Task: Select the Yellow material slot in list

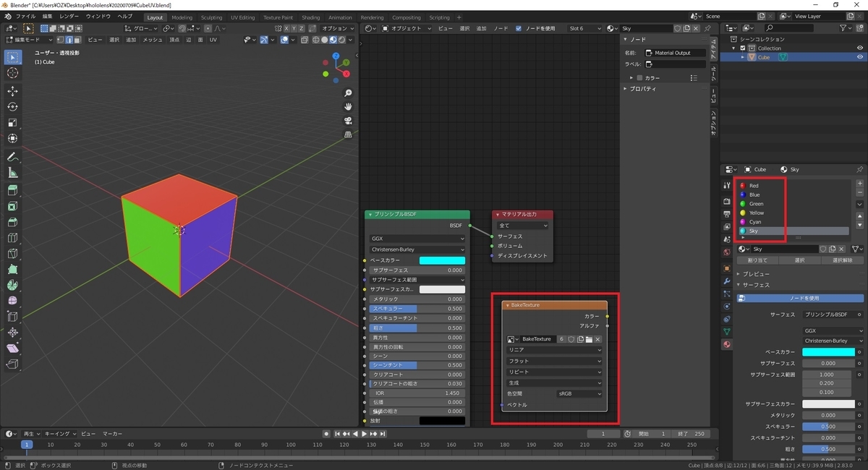Action: pyautogui.click(x=794, y=213)
